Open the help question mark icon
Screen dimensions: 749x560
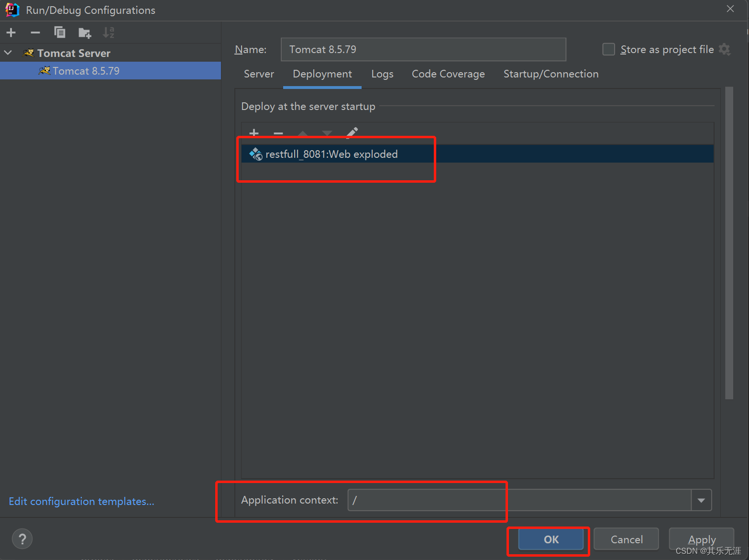pos(22,538)
